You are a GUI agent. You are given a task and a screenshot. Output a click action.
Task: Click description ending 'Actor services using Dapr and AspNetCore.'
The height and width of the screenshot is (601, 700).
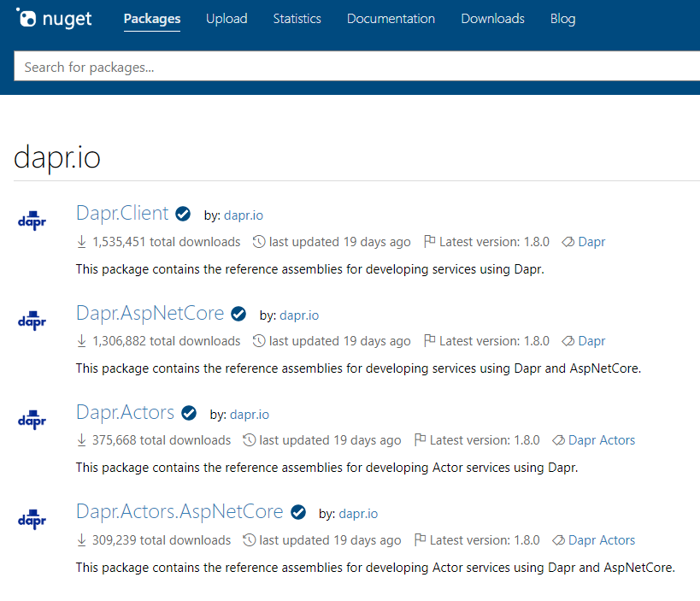click(x=375, y=568)
